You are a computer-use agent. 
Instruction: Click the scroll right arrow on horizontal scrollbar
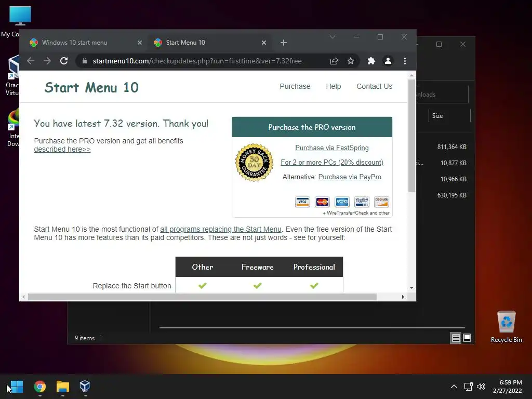tap(403, 297)
